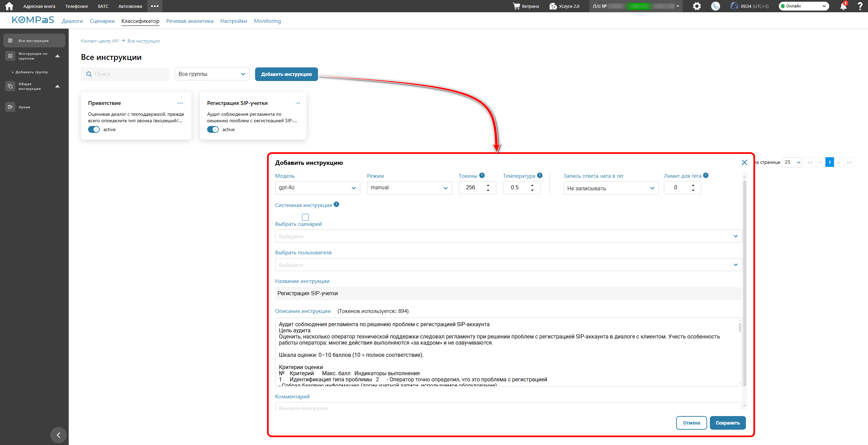This screenshot has height=445, width=868.
Task: Open the settings gear icon
Action: coord(697,6)
